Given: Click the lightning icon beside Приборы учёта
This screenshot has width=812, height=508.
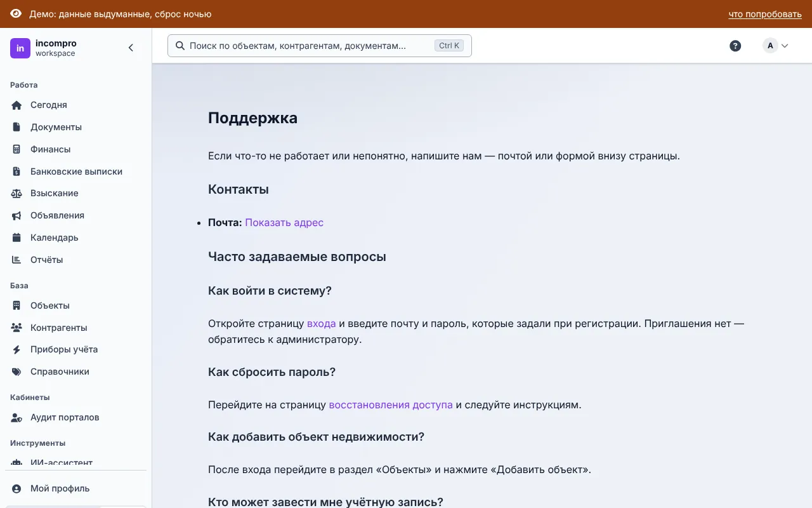Looking at the screenshot, I should (17, 349).
